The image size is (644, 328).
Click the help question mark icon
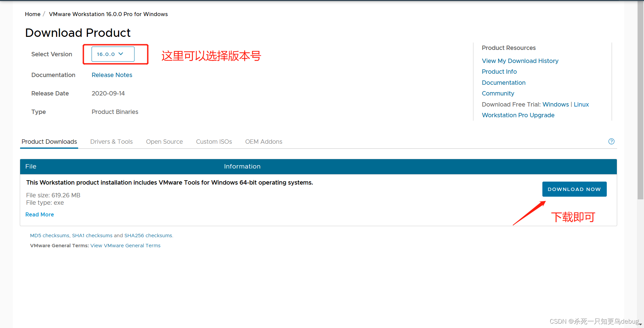611,141
